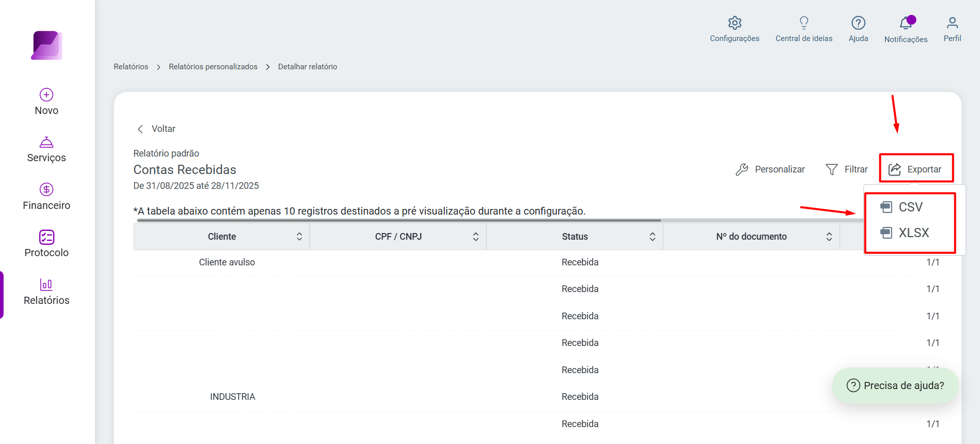
Task: Click the XLSX file icon
Action: pos(886,233)
